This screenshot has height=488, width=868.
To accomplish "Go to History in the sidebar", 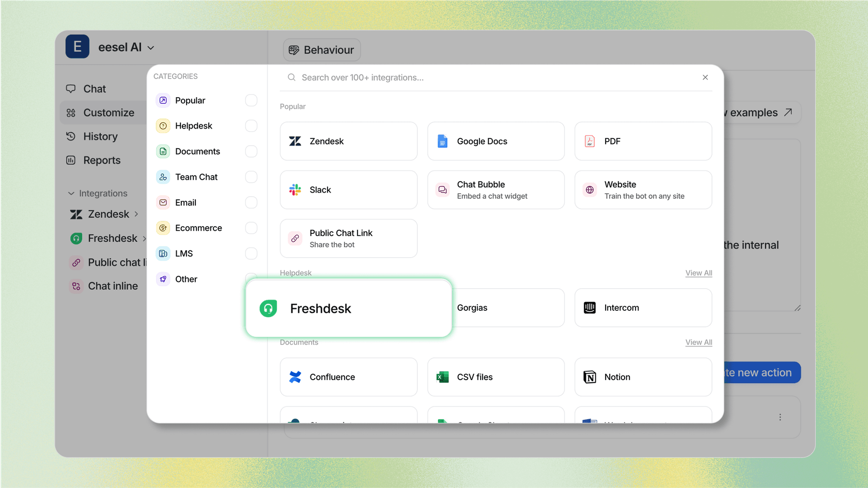I will [x=92, y=136].
